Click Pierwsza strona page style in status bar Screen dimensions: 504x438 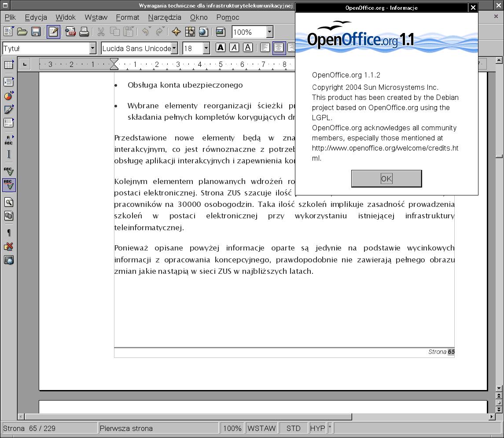[x=158, y=428]
